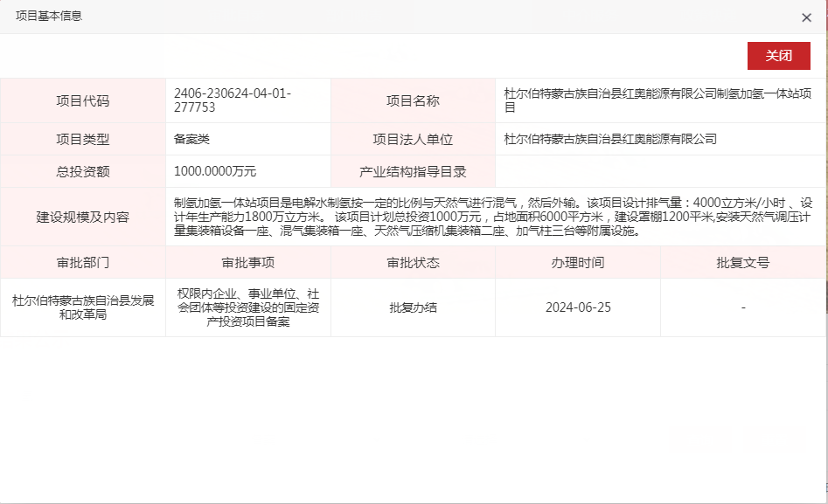Viewport: 828px width, 504px height.
Task: Click the 项目代码 header cell
Action: click(x=84, y=100)
